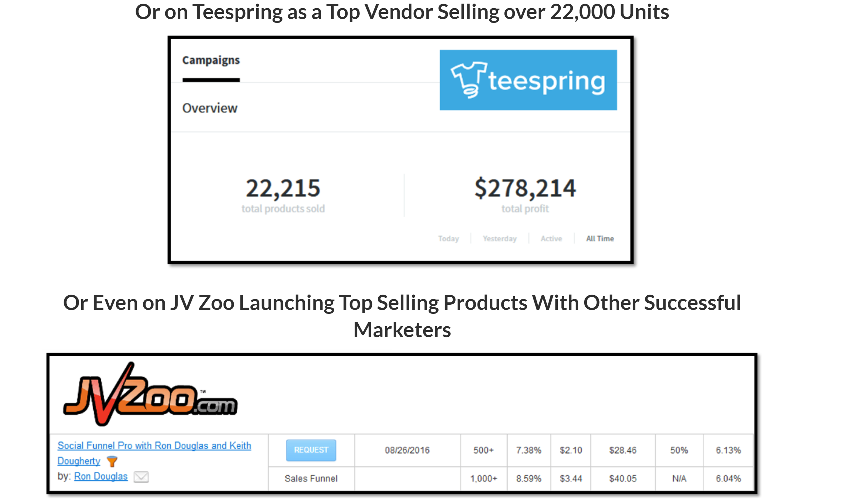Click the 08/26/2016 launch date cell
851x504 pixels.
pos(407,450)
